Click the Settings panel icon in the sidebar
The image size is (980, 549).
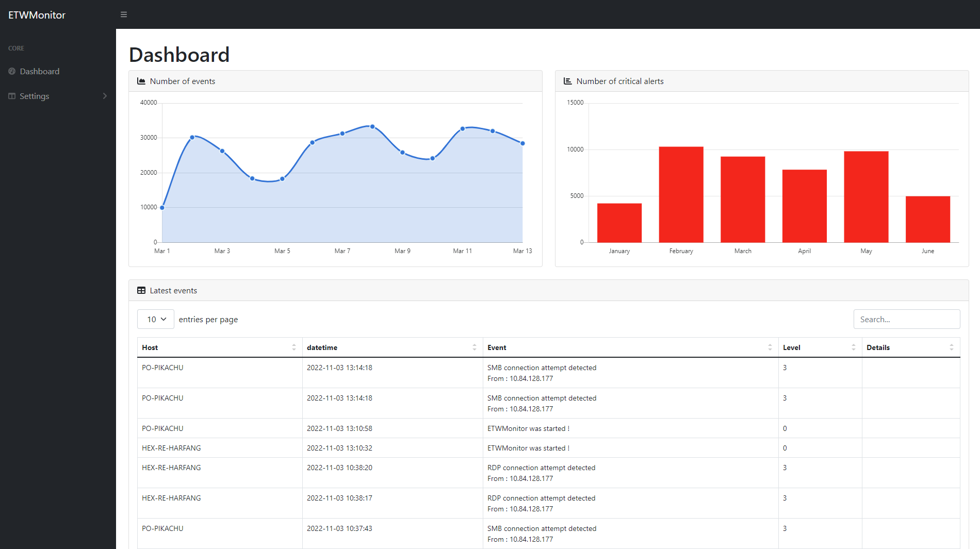click(11, 96)
